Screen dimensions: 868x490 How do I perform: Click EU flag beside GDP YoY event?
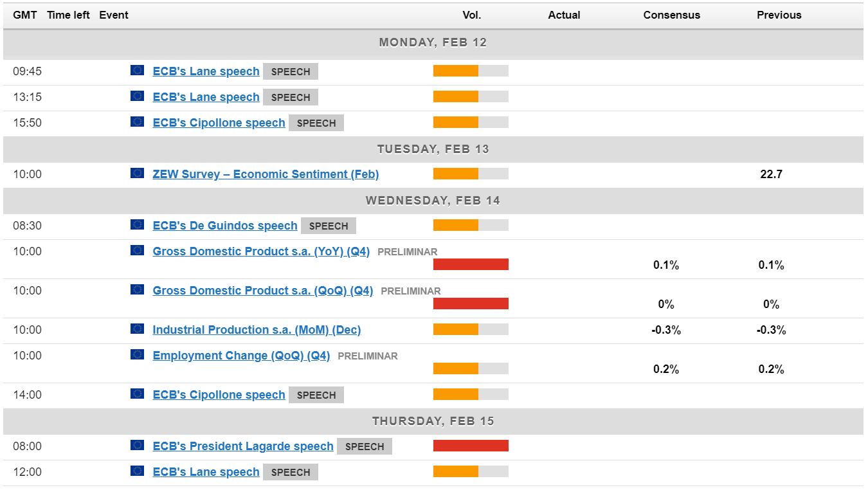coord(137,250)
